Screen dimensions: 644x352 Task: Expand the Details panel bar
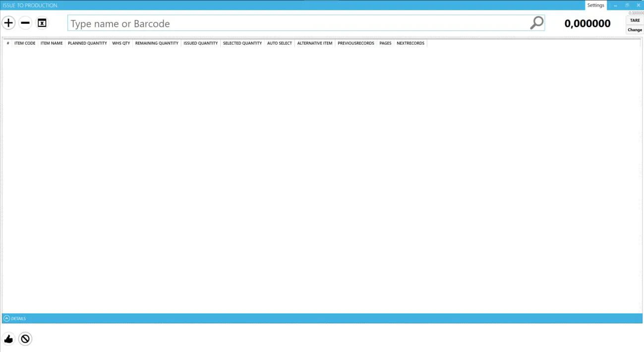tap(7, 318)
